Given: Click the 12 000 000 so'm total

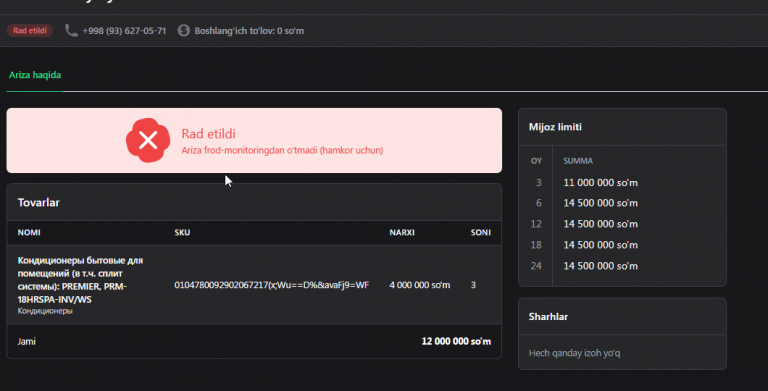Looking at the screenshot, I should click(x=456, y=342).
